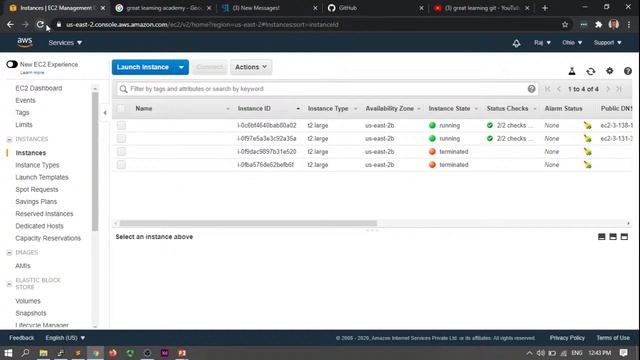640x360 pixels.
Task: Bookmark this page with star icon
Action: [565, 24]
